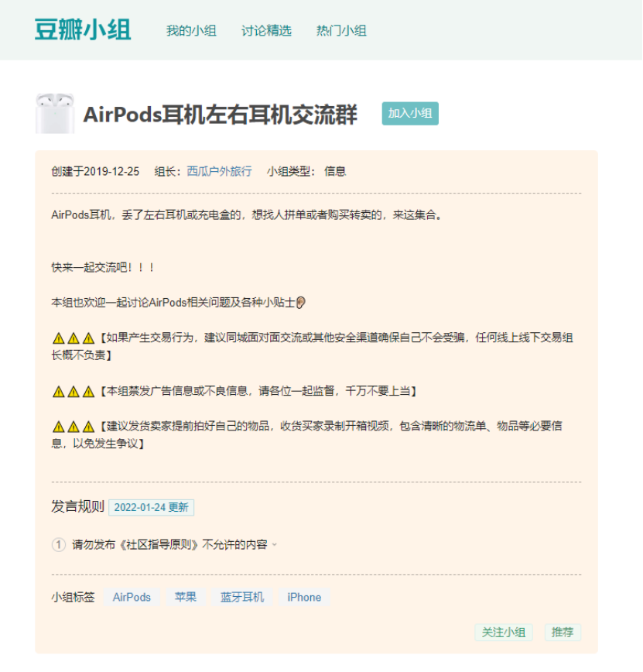The image size is (643, 672).
Task: Click the circled number 1 rule icon
Action: point(59,545)
